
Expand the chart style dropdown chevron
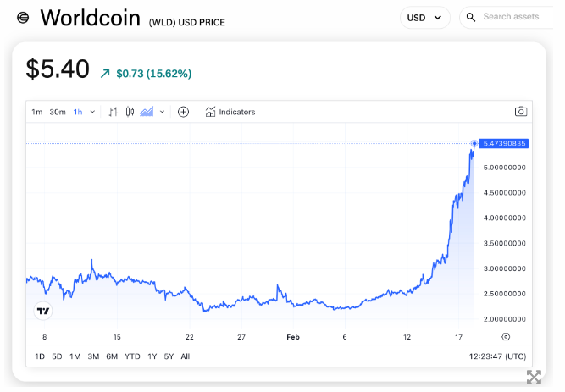click(162, 112)
